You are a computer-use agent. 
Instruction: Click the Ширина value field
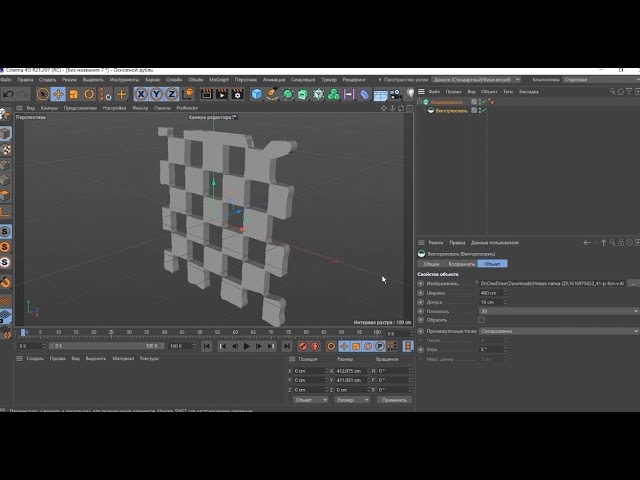[x=491, y=293]
